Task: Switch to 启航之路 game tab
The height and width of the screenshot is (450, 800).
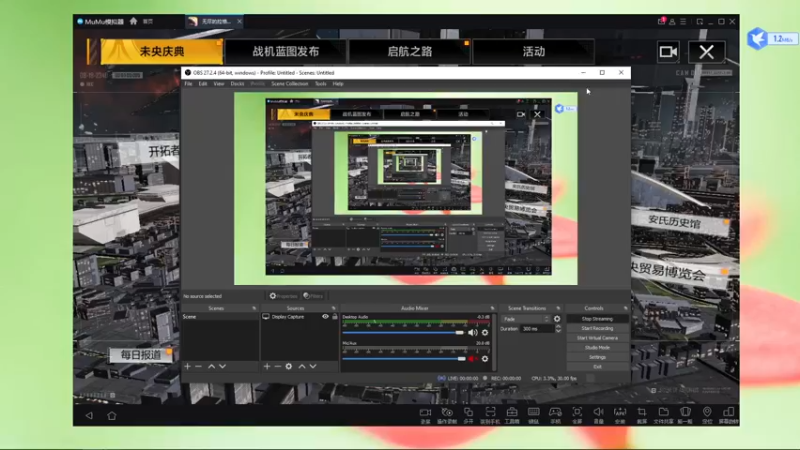Action: [x=410, y=52]
